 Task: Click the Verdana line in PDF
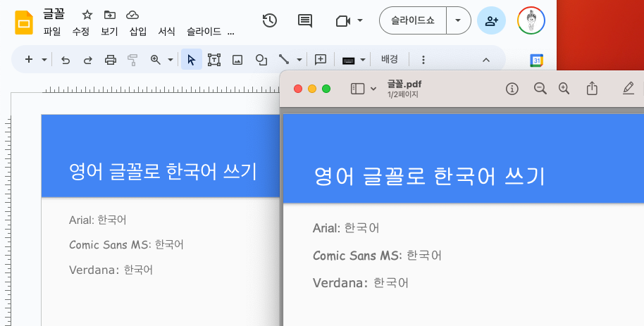click(x=361, y=283)
